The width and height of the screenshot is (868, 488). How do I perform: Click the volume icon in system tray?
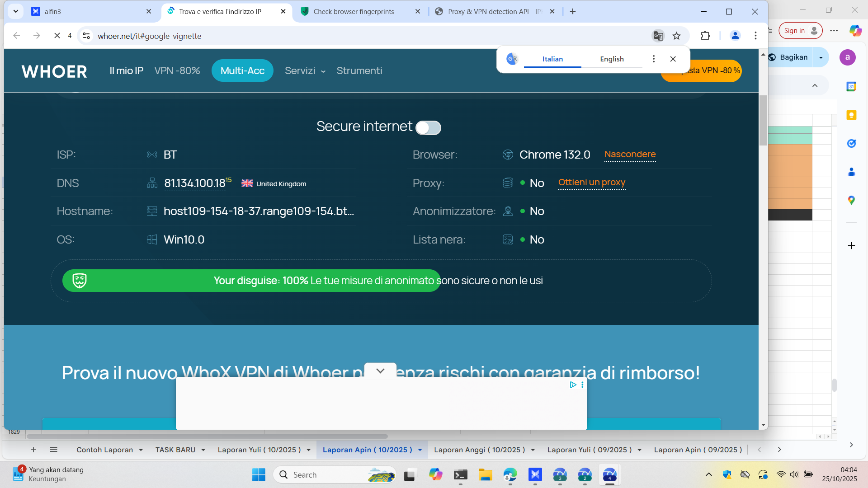(x=794, y=474)
